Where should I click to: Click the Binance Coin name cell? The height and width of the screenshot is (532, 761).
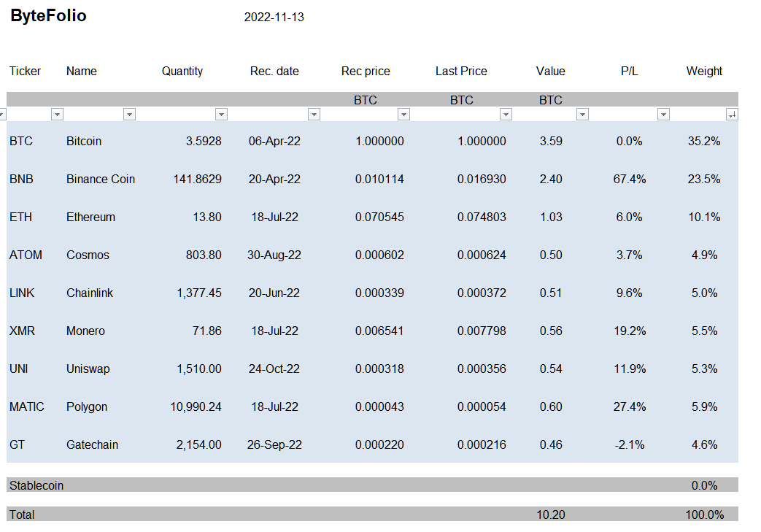click(101, 179)
